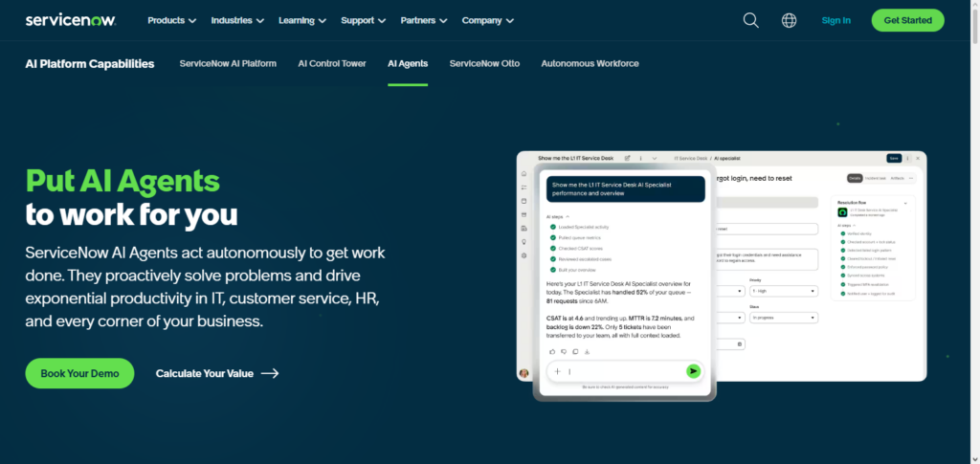Open the State dropdown showing In progress
The image size is (980, 464).
(784, 318)
